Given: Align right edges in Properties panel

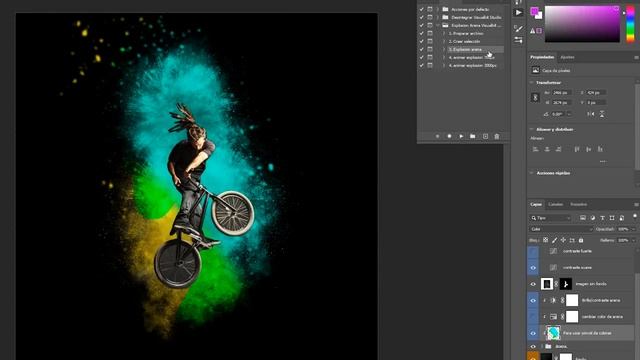Looking at the screenshot, I should (559, 149).
